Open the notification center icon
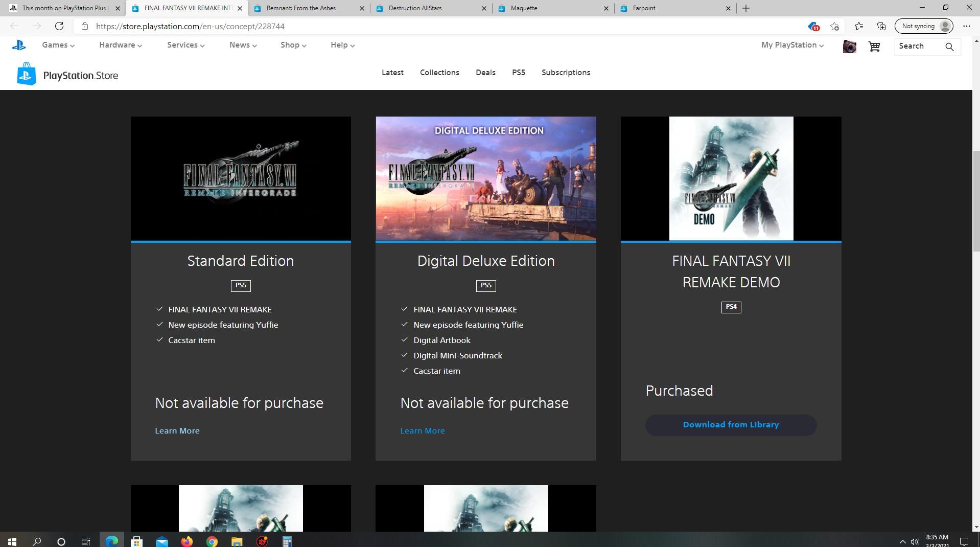980x547 pixels. pos(964,542)
